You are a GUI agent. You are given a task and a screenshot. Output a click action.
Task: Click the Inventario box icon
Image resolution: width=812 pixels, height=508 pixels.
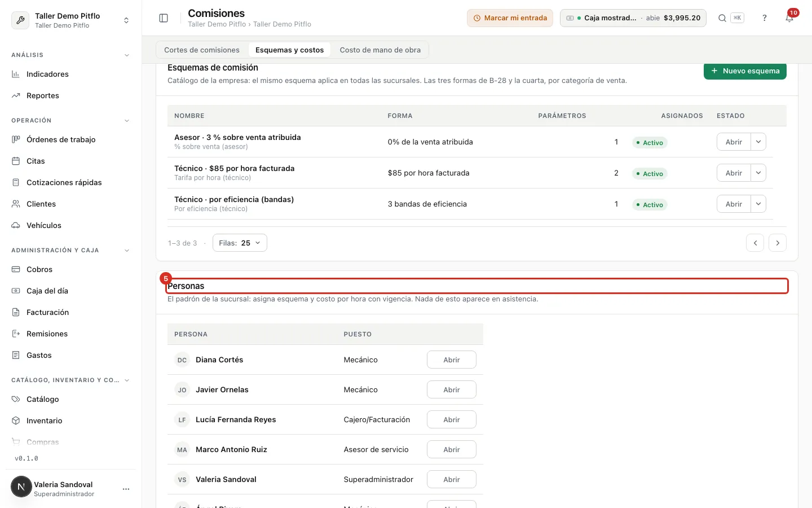pos(16,421)
